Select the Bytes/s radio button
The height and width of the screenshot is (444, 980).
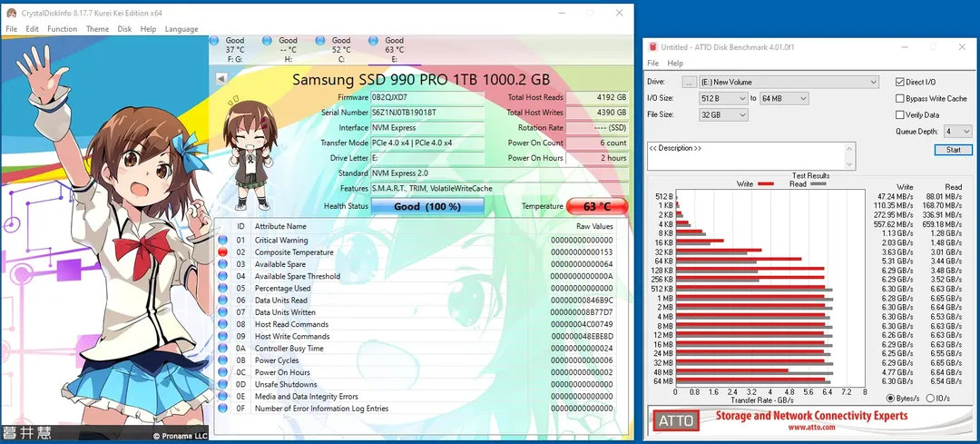(891, 399)
